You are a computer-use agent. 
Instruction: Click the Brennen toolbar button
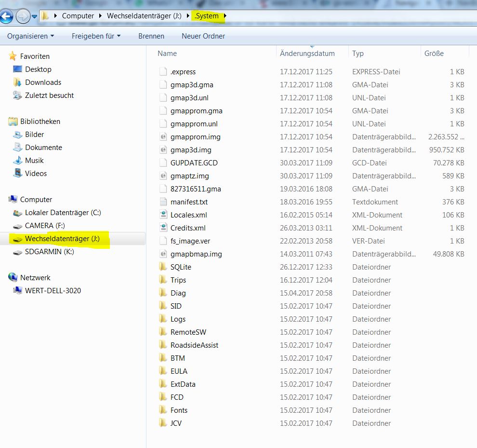click(151, 36)
